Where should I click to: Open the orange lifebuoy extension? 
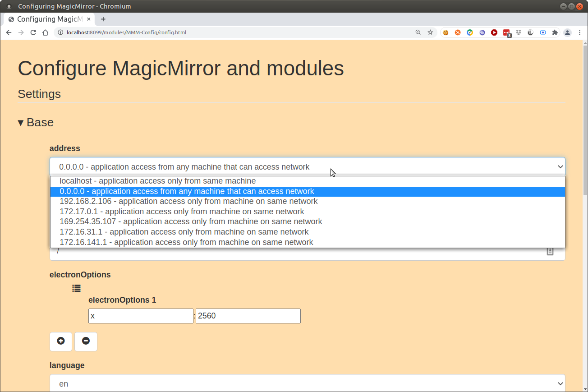pyautogui.click(x=458, y=32)
